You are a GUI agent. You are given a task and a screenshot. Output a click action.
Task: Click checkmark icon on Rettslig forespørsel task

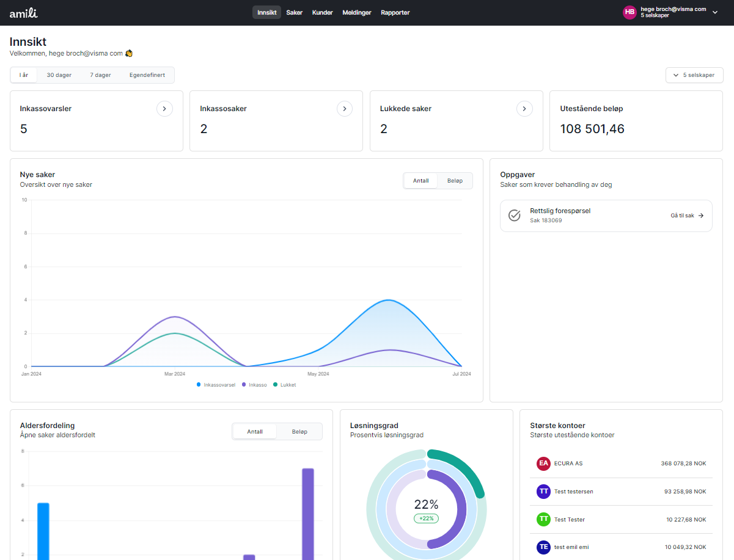[515, 216]
